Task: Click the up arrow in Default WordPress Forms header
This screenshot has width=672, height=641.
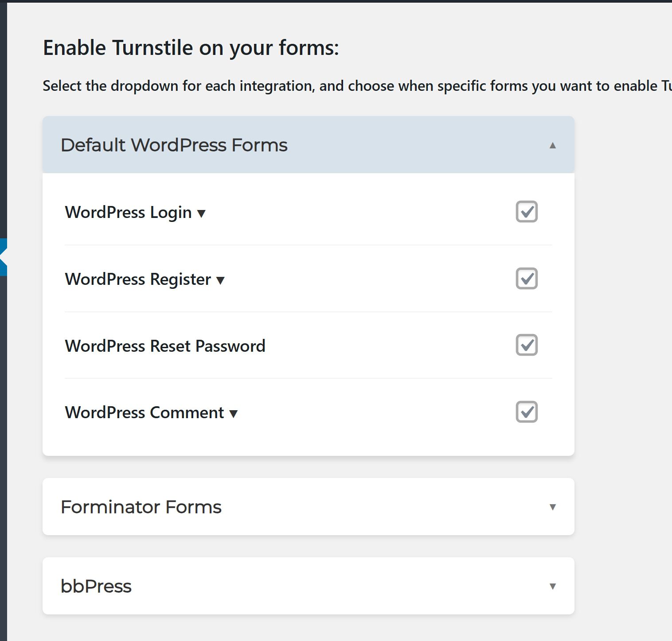Action: pos(553,145)
